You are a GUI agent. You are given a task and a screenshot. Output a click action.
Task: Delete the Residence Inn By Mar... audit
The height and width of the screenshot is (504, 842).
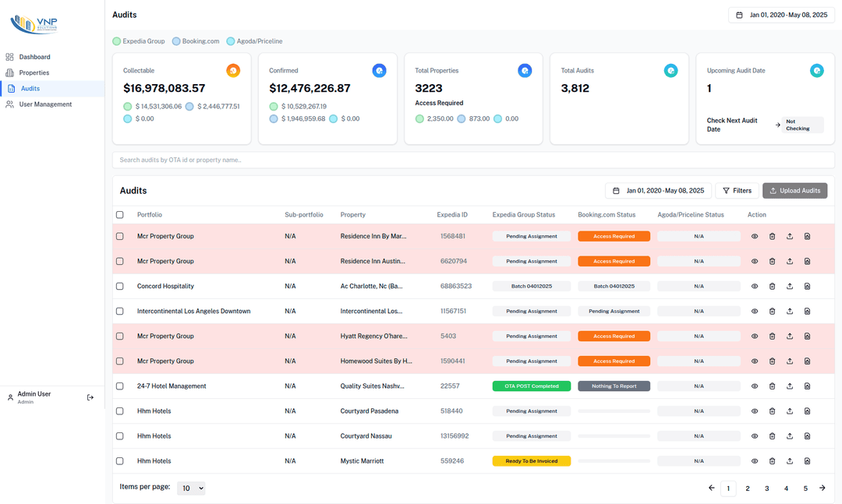772,236
